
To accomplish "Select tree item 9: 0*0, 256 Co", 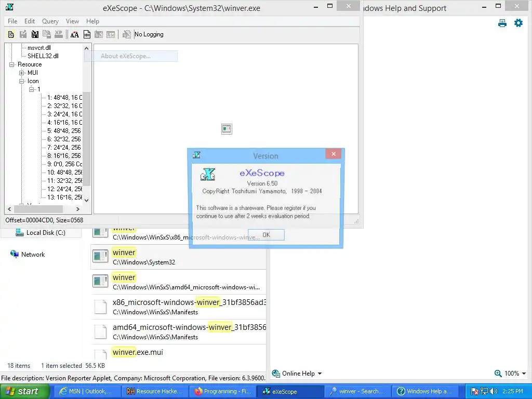I will pos(64,164).
